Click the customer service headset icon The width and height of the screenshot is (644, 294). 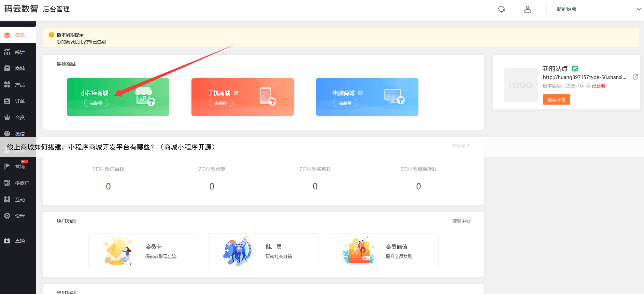coord(501,9)
